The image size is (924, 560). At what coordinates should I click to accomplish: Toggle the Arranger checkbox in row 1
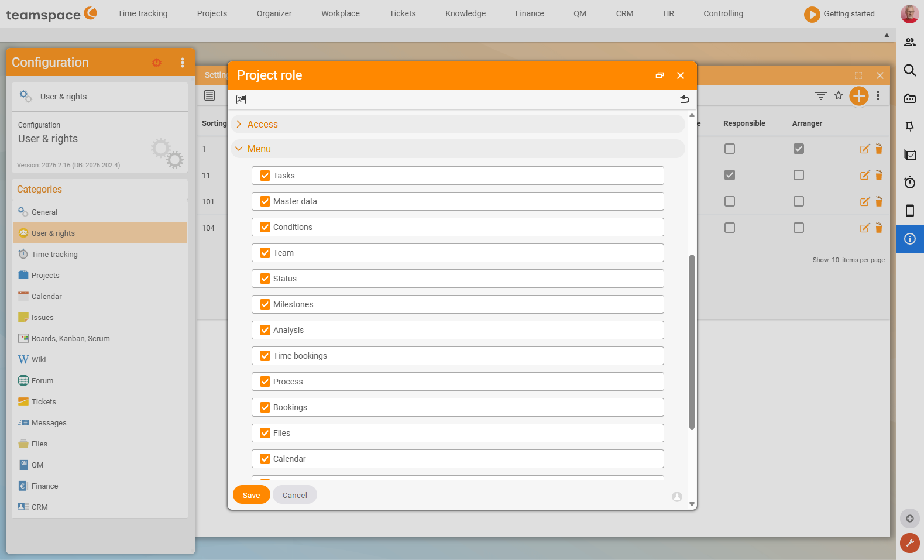click(x=799, y=149)
